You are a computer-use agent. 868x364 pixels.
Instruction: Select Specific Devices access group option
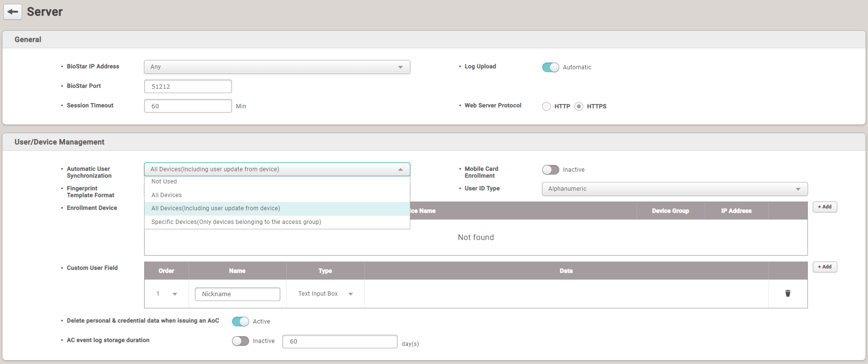pos(236,222)
